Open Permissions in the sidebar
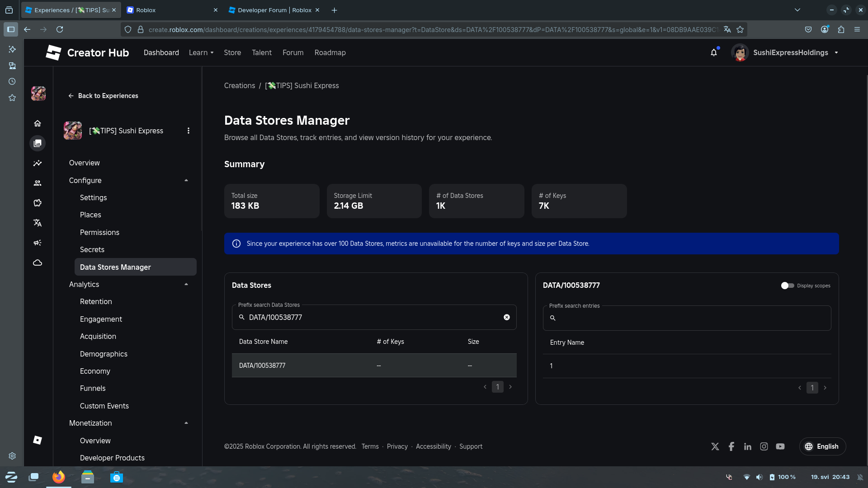The height and width of the screenshot is (488, 868). coord(99,232)
